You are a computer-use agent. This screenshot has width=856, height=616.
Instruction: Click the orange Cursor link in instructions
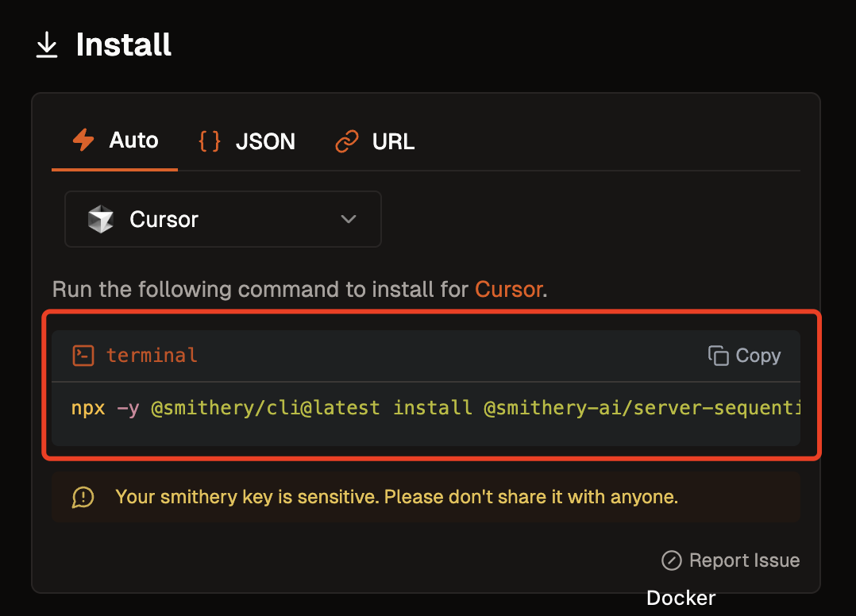508,289
